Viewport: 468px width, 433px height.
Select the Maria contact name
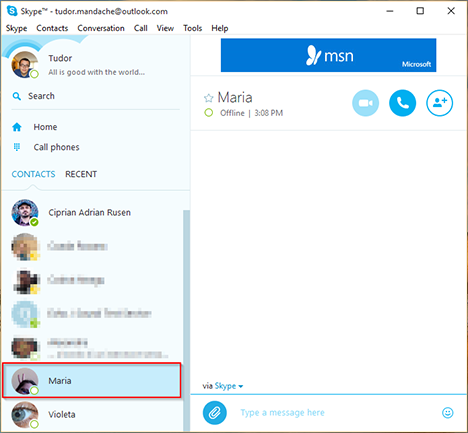click(x=60, y=381)
